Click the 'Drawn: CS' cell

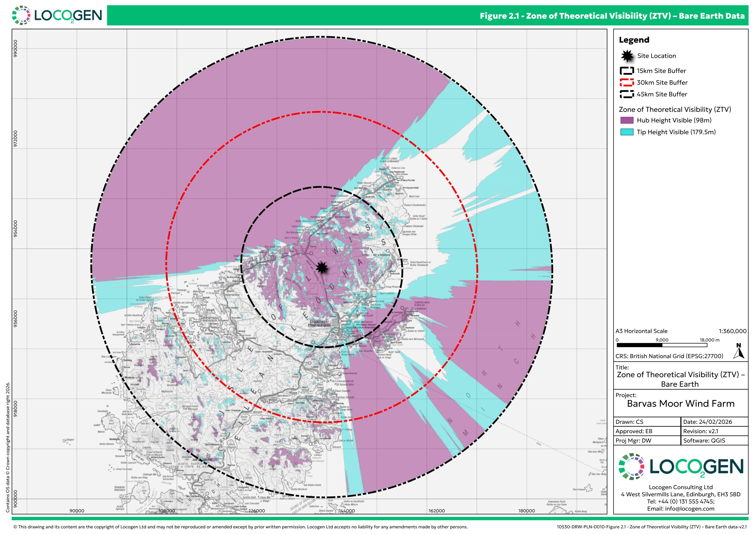tap(647, 422)
